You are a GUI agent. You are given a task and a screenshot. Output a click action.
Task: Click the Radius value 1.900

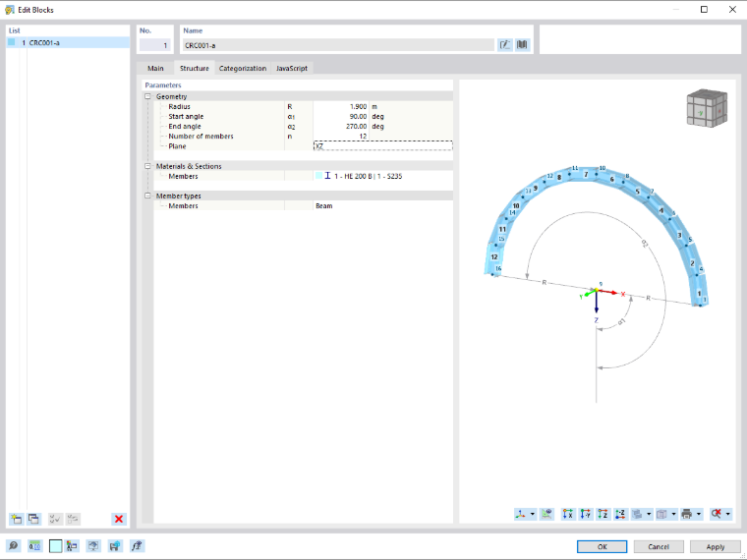pyautogui.click(x=341, y=107)
